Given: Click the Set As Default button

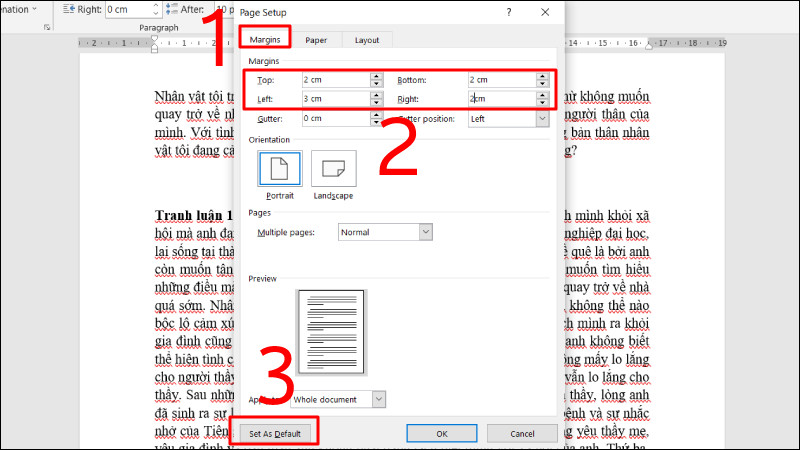Looking at the screenshot, I should click(x=274, y=434).
